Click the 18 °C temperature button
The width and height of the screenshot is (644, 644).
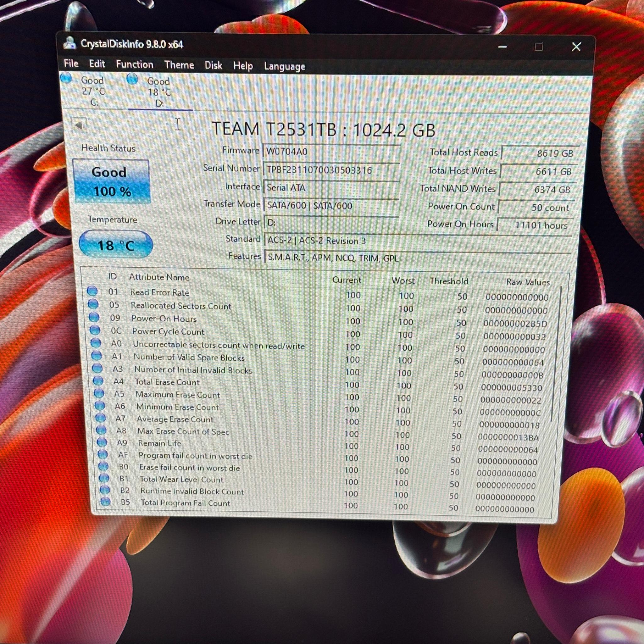[116, 245]
